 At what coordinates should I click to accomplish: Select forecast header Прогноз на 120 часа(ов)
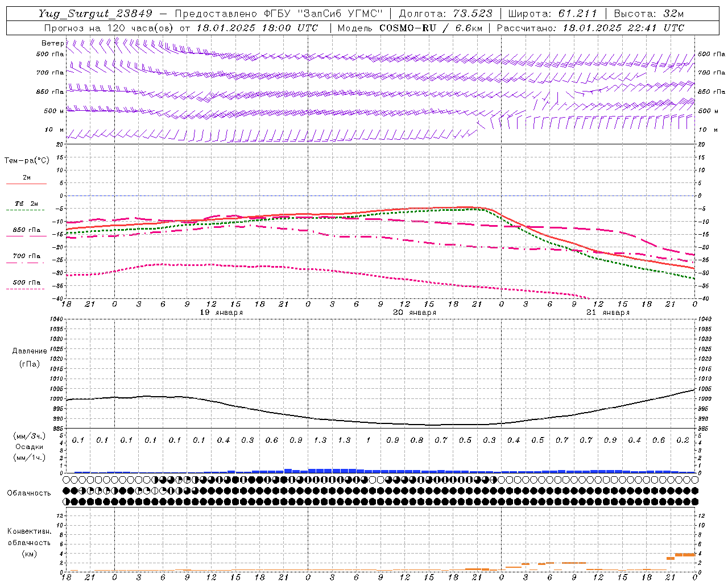point(109,28)
